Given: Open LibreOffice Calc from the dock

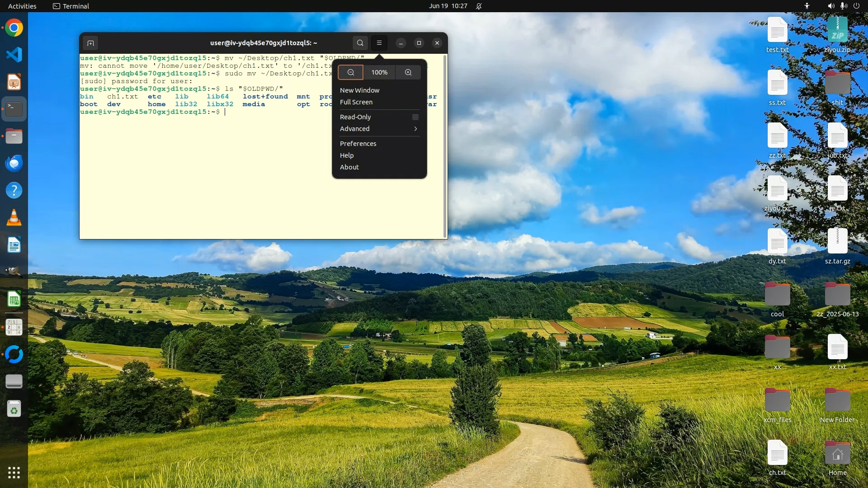Looking at the screenshot, I should (14, 299).
